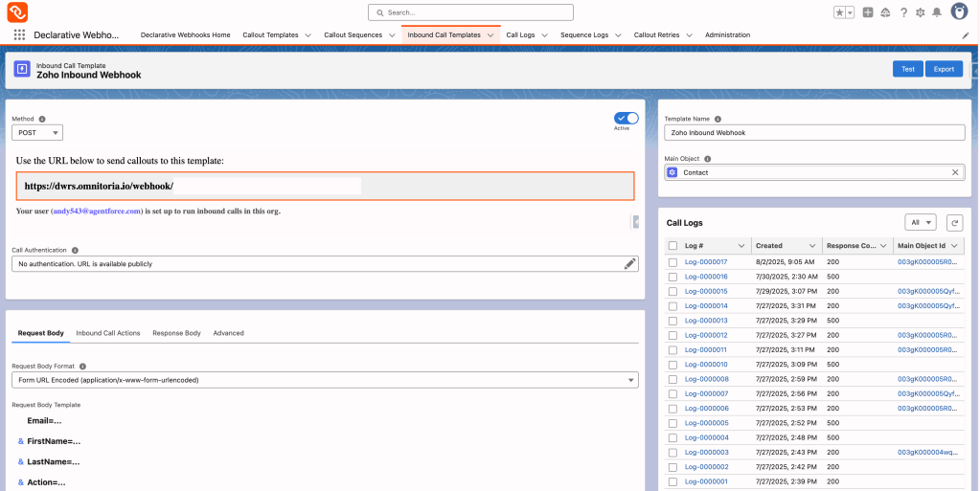Open the Method POST dropdown
This screenshot has width=980, height=491.
click(x=37, y=133)
